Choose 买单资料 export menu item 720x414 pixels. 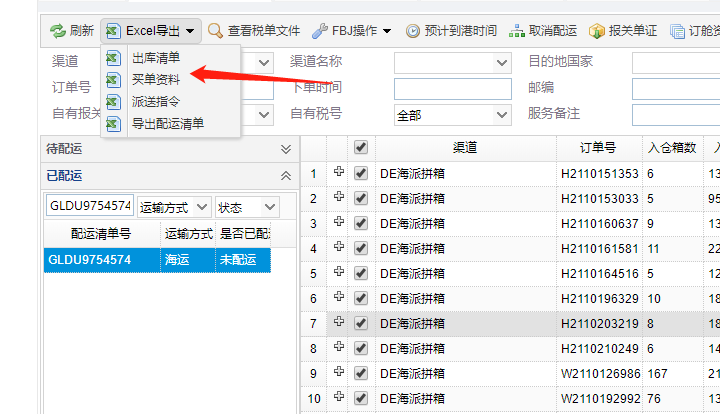156,79
